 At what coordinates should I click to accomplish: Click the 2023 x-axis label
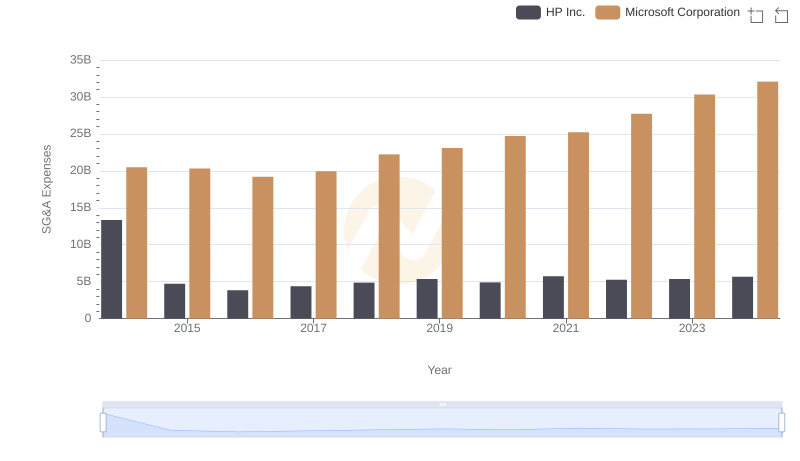point(692,328)
